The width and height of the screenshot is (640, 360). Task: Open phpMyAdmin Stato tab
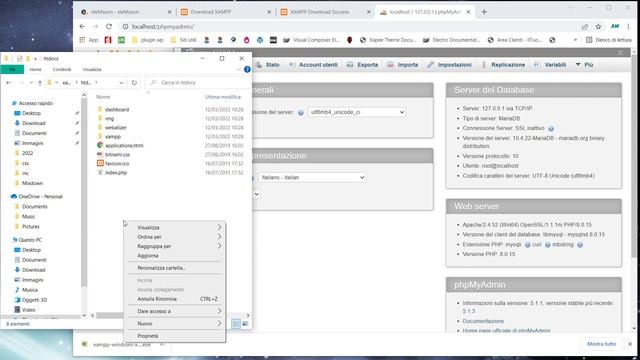tap(268, 65)
